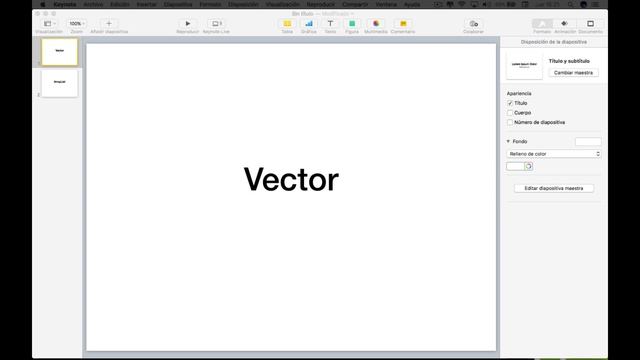Open the Diapositiva menu

pyautogui.click(x=178, y=4)
